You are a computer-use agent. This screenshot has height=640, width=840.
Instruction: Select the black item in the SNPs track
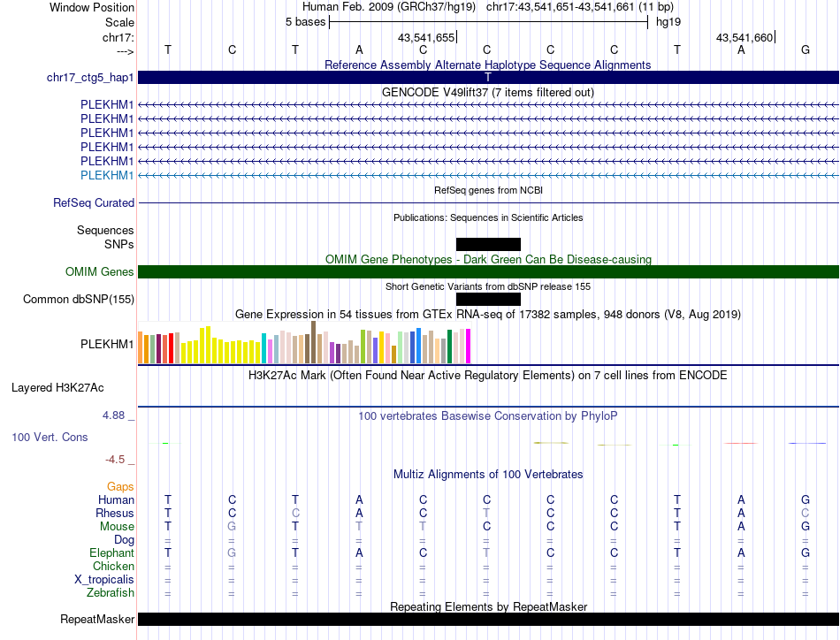click(x=488, y=244)
